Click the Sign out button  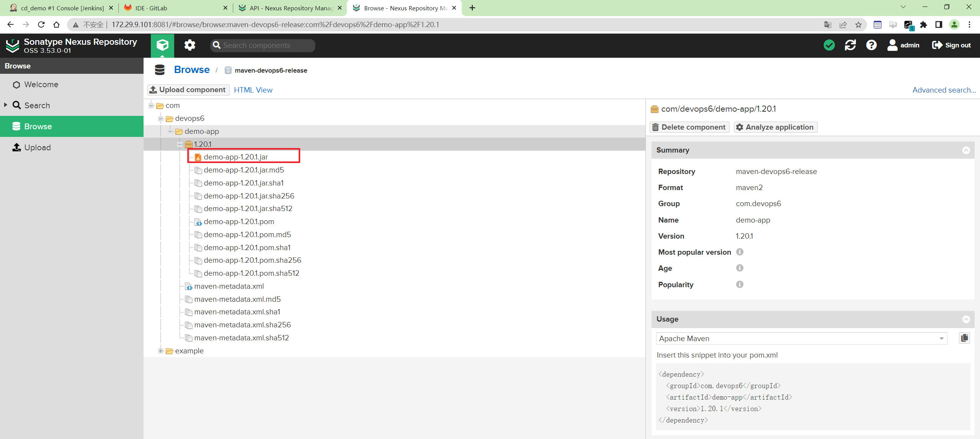951,45
